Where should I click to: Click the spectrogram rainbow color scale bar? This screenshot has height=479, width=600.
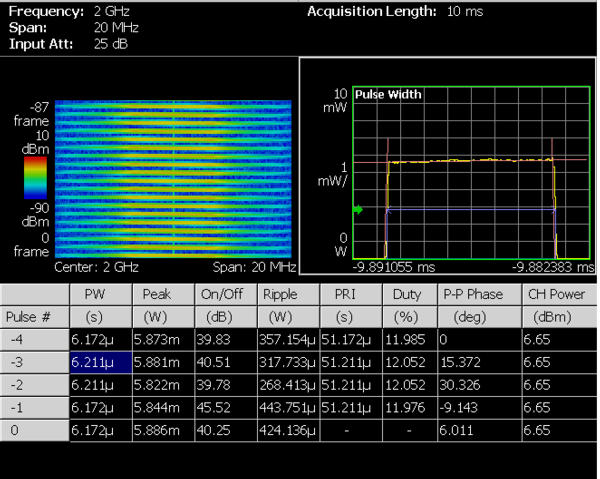[35, 174]
